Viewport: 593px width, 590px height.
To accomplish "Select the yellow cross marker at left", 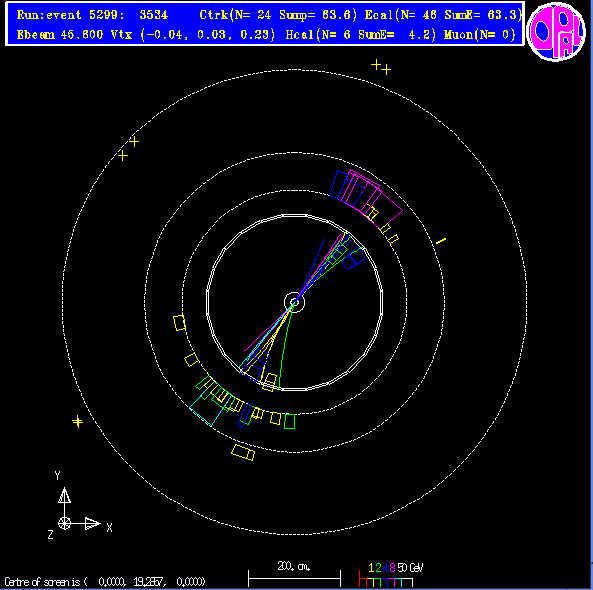I will point(78,421).
